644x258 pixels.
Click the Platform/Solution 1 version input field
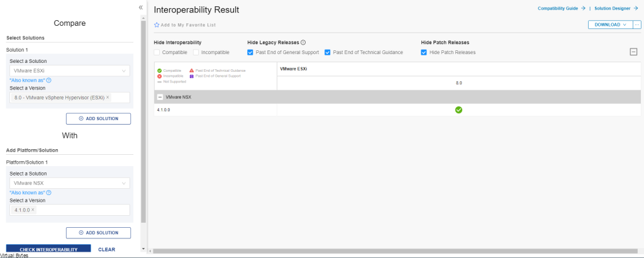pyautogui.click(x=70, y=210)
